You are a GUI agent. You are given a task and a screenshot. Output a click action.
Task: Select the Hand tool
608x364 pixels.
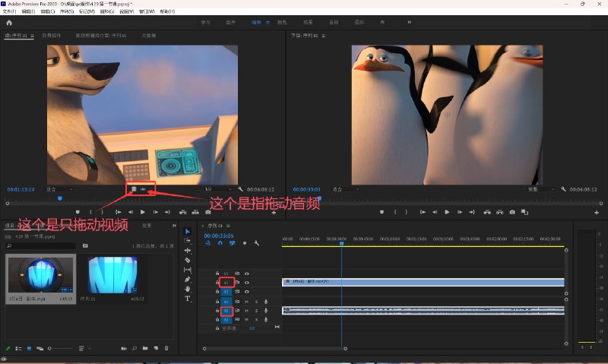coord(188,289)
